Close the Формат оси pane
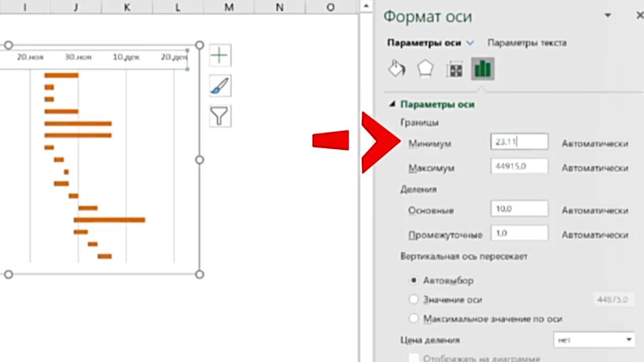Viewport: 644px width, 362px height. point(639,16)
